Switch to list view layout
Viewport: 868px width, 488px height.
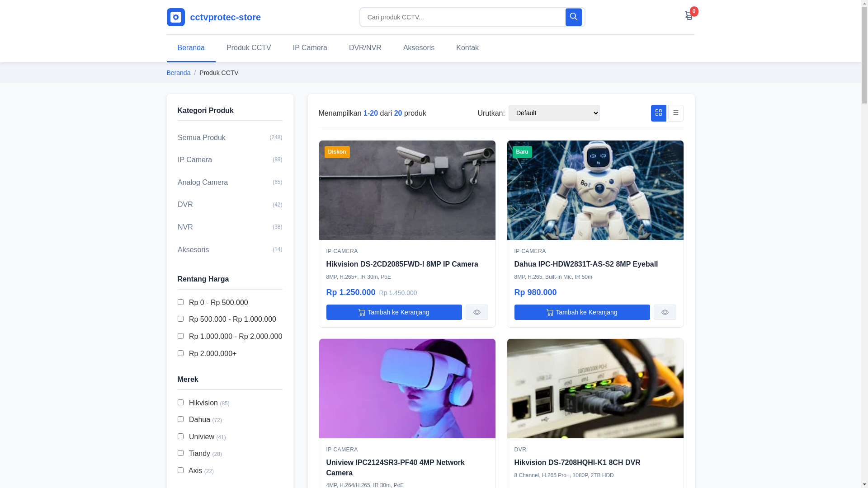pyautogui.click(x=675, y=113)
